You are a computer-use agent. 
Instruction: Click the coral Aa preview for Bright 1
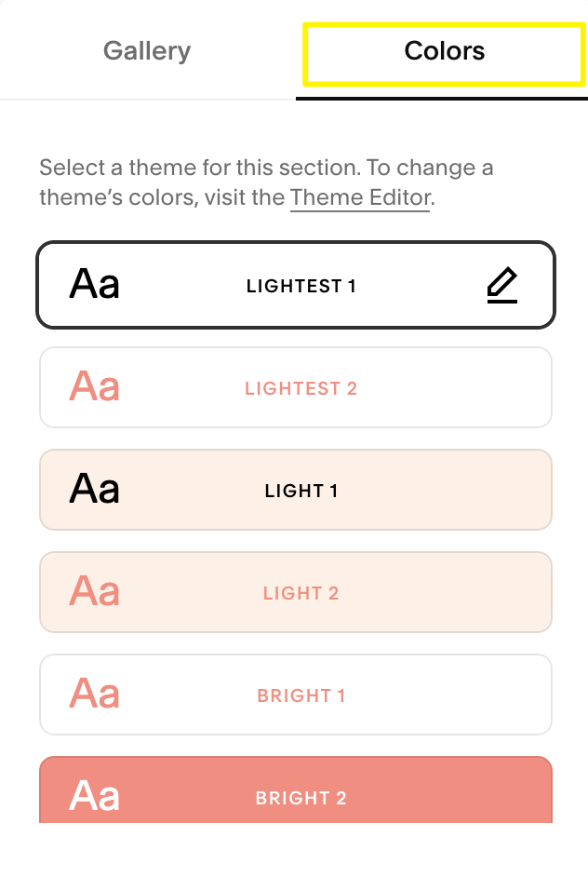pos(95,695)
